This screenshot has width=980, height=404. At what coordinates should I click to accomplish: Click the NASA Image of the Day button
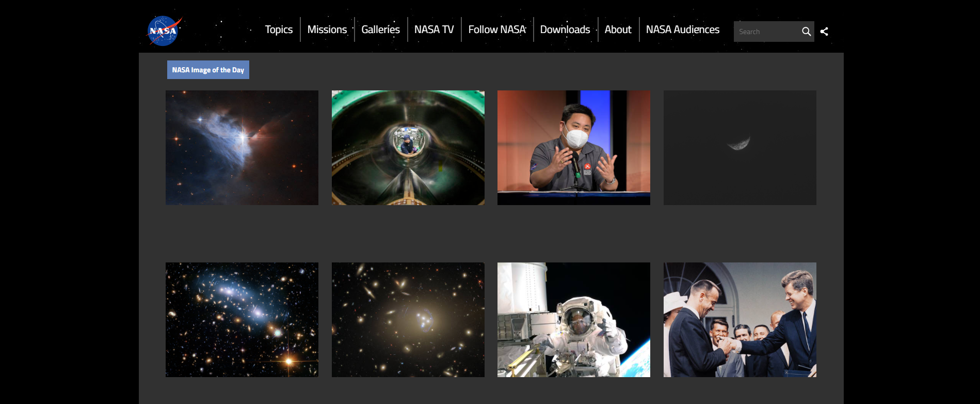tap(208, 70)
